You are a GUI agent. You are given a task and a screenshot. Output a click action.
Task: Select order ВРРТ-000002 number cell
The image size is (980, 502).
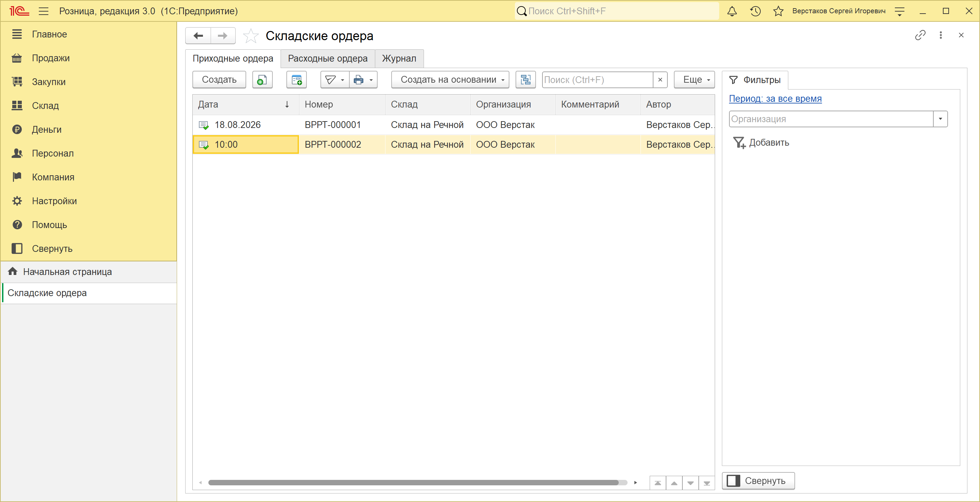342,145
